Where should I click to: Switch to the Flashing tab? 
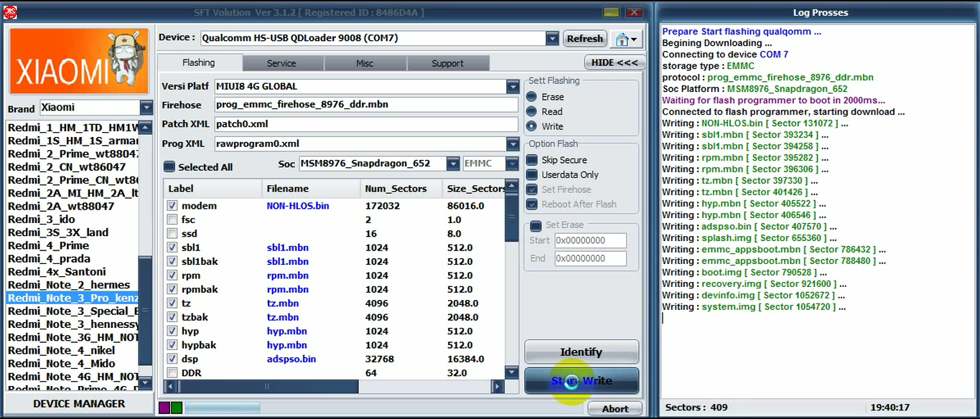click(198, 62)
